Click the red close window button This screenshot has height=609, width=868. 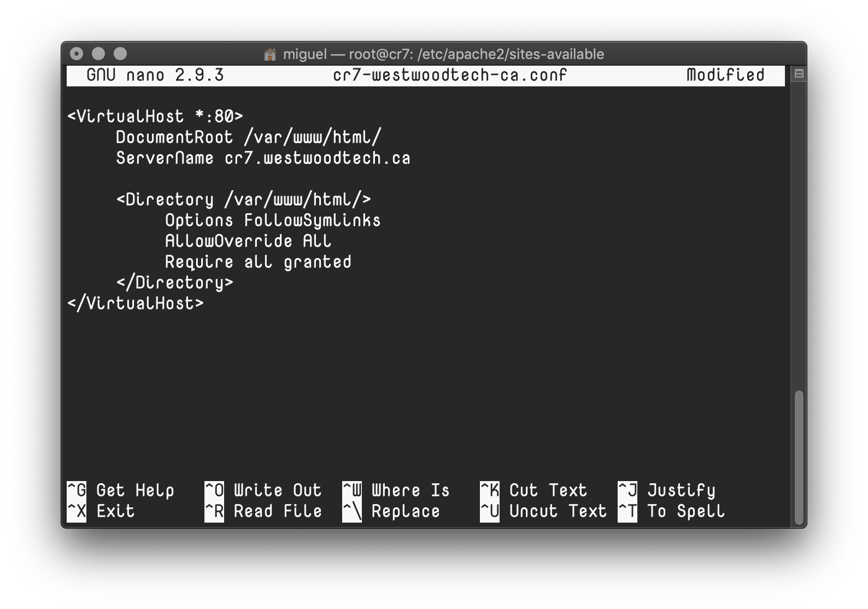tap(77, 54)
